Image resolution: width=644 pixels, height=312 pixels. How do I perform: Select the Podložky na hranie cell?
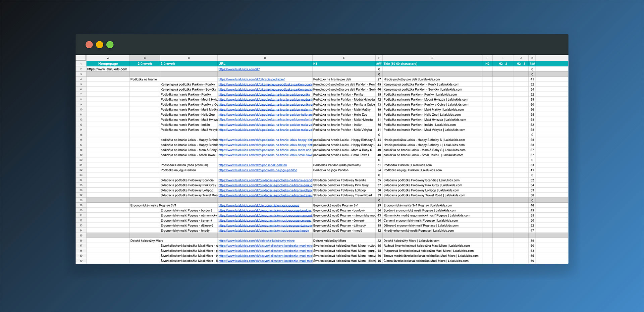(144, 80)
